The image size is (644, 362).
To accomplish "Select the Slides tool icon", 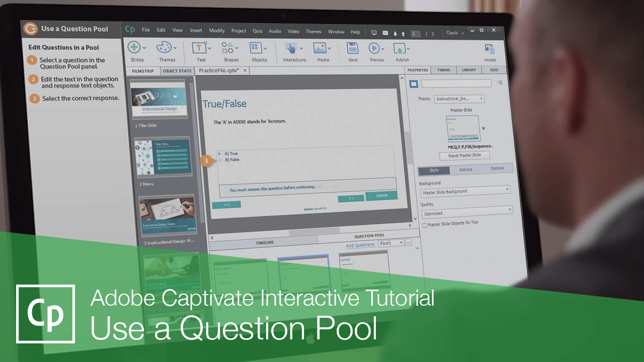I will pos(135,48).
